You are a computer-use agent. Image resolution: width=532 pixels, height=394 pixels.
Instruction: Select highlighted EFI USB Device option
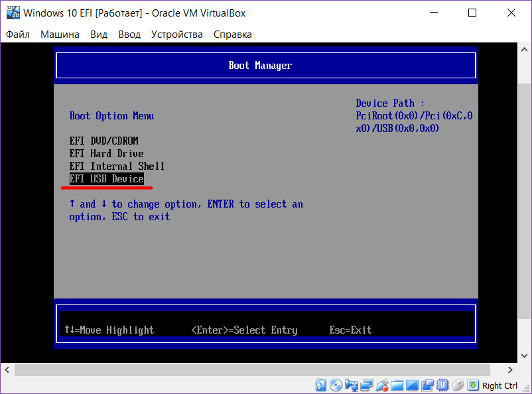tap(107, 178)
